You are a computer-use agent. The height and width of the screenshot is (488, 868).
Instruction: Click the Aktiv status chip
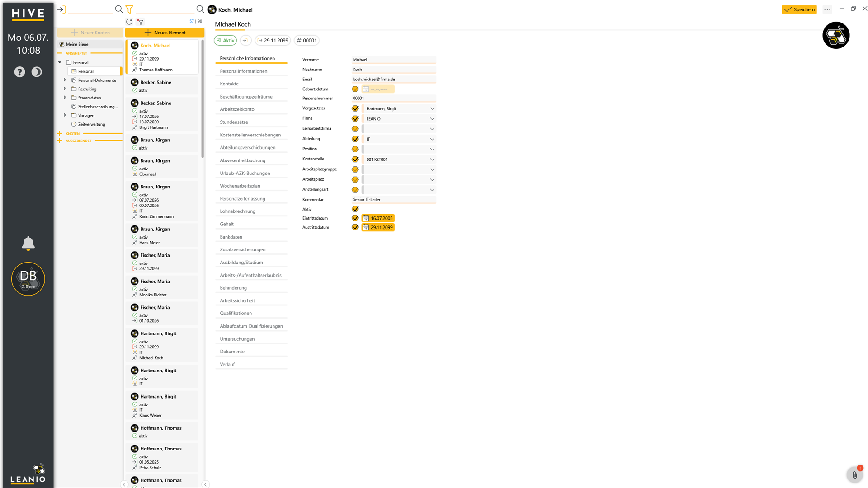click(225, 41)
